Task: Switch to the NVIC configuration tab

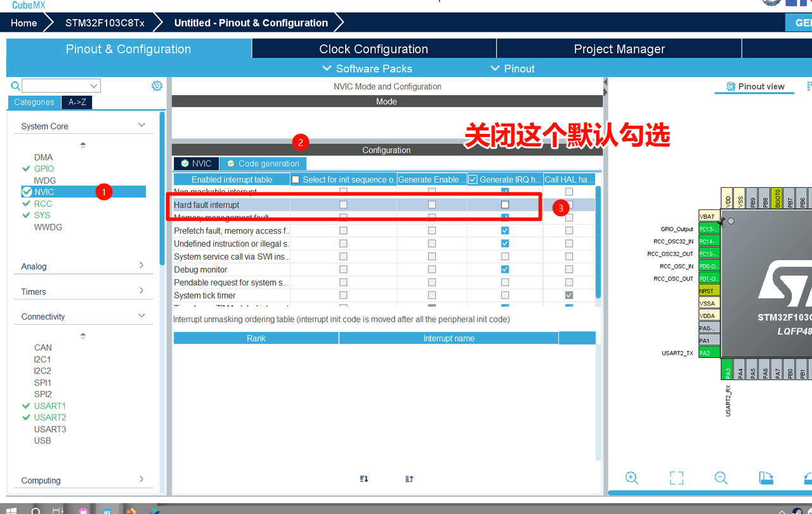Action: pyautogui.click(x=196, y=164)
